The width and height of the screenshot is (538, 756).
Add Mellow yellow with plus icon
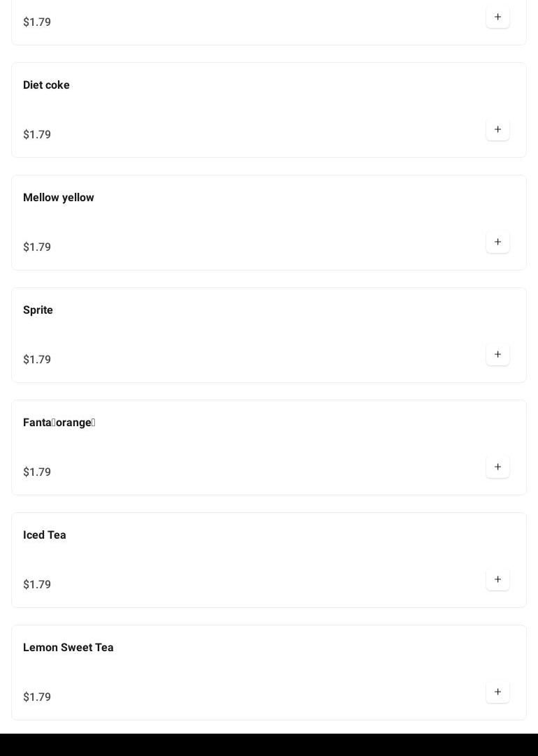pos(497,242)
